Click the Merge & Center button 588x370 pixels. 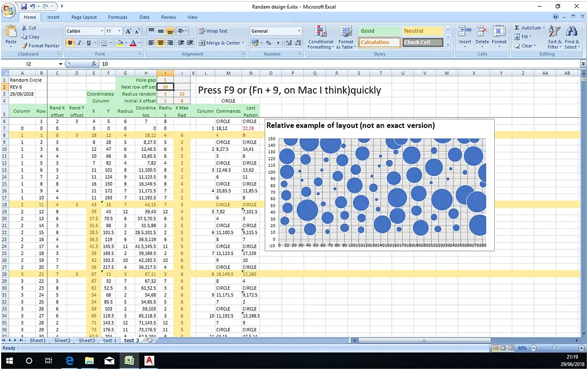click(x=220, y=43)
